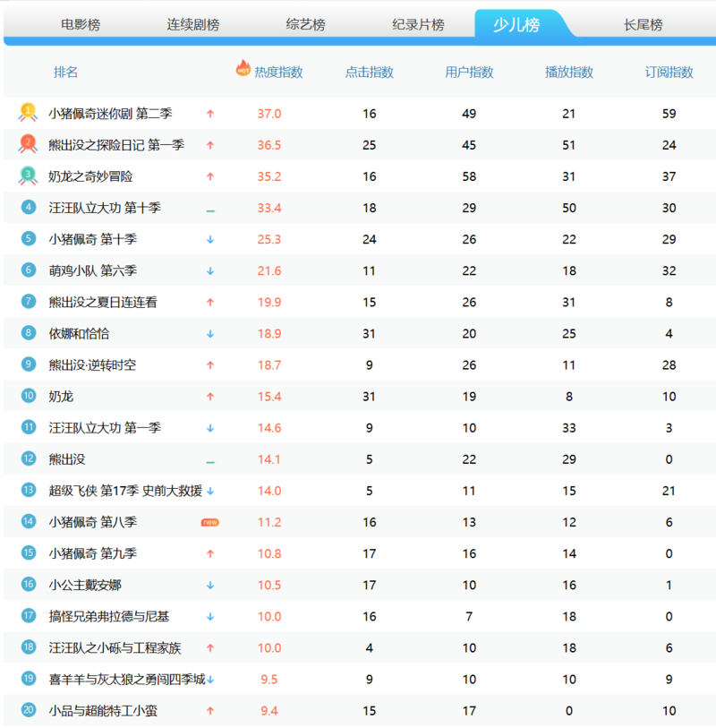Switch to the 电影榜 tab
The width and height of the screenshot is (716, 728).
81,24
